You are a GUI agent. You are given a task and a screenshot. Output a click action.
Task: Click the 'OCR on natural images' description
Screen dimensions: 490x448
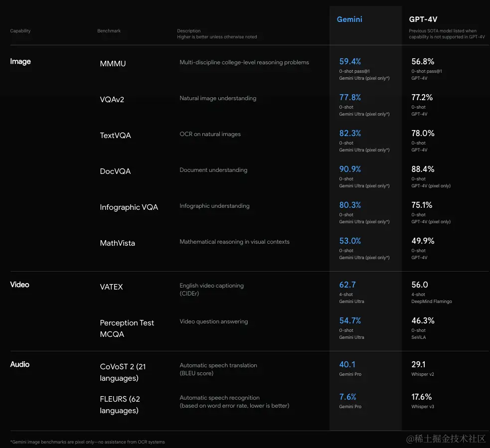pos(210,135)
